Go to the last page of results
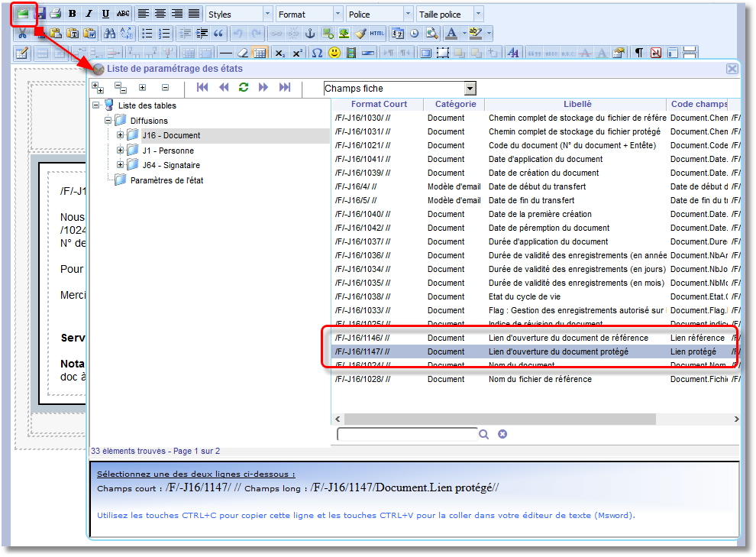756x557 pixels. (x=285, y=88)
